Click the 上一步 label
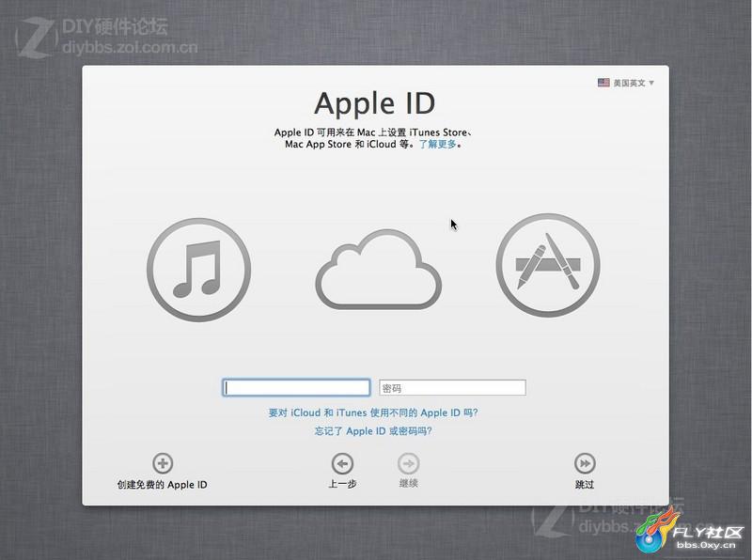The height and width of the screenshot is (560, 752). pyautogui.click(x=342, y=484)
